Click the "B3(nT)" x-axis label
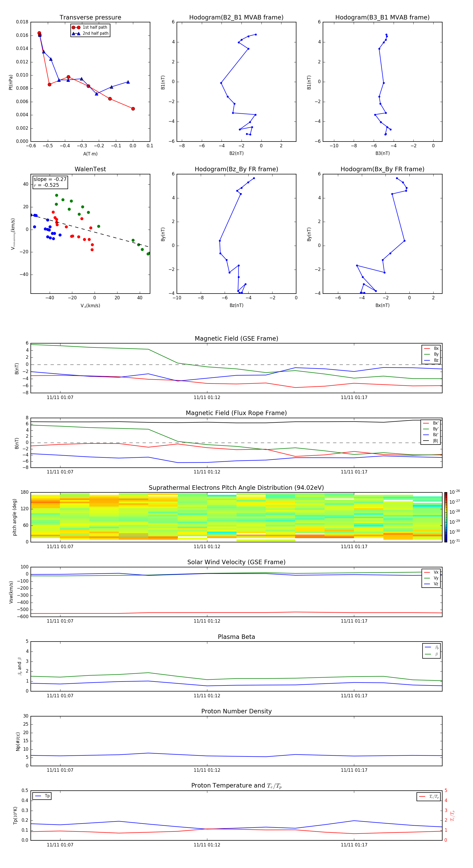This screenshot has height=868, width=473. click(382, 153)
